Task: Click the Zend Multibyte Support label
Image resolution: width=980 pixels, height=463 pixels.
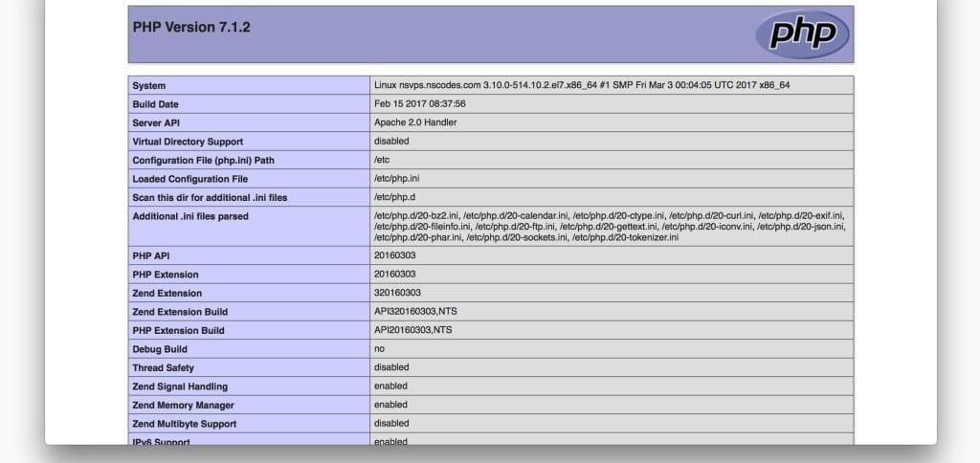Action: (185, 425)
